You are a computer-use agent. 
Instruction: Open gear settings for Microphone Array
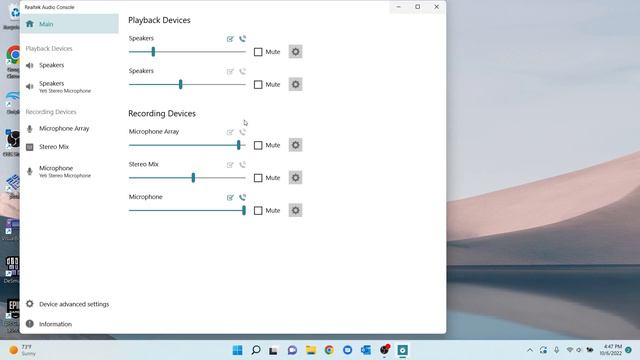click(296, 145)
